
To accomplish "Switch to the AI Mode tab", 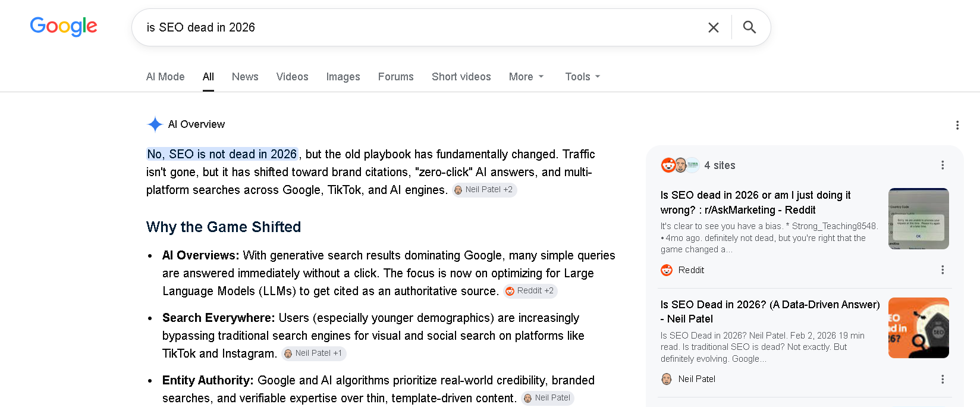I will pyautogui.click(x=165, y=77).
